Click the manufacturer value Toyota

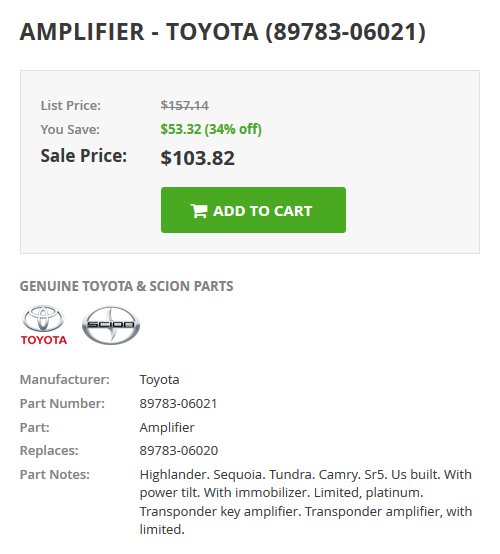click(x=159, y=379)
